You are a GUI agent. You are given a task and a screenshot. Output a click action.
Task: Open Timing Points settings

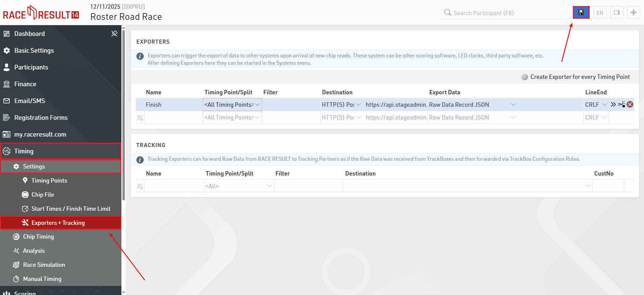pos(60,181)
